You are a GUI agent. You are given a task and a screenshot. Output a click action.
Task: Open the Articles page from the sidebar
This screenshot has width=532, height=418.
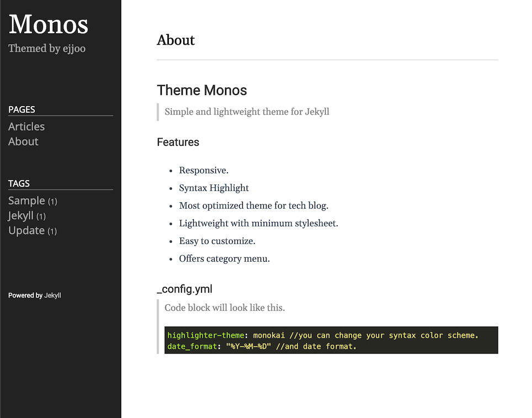click(x=26, y=126)
